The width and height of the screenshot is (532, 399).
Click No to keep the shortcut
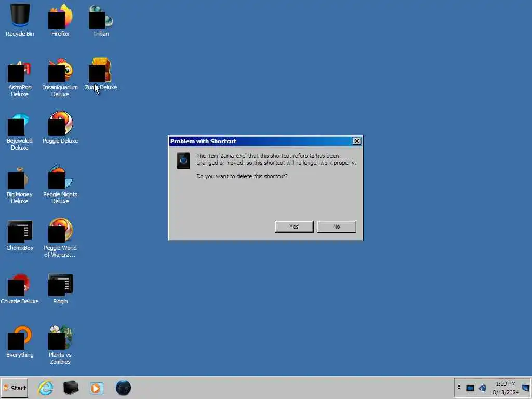tap(337, 227)
